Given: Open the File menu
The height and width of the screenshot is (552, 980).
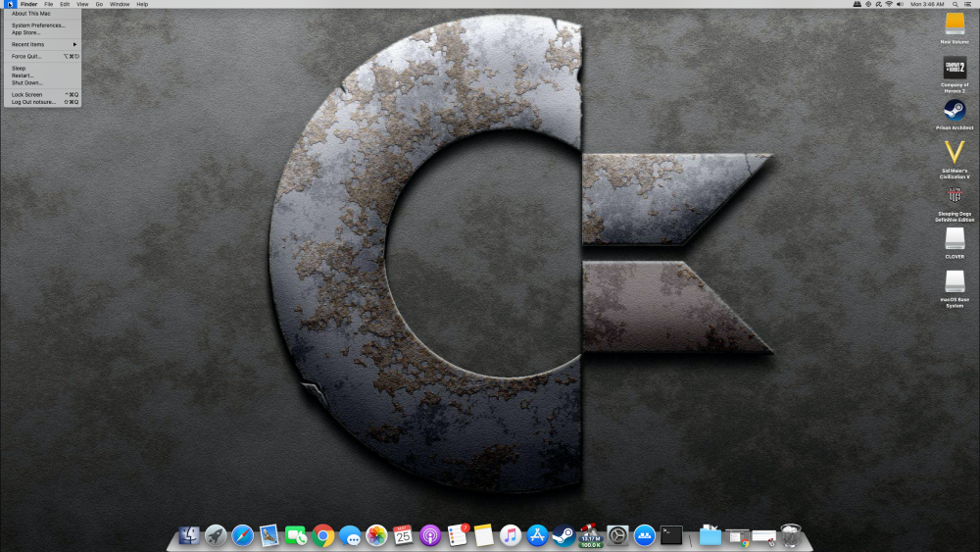Looking at the screenshot, I should [49, 4].
